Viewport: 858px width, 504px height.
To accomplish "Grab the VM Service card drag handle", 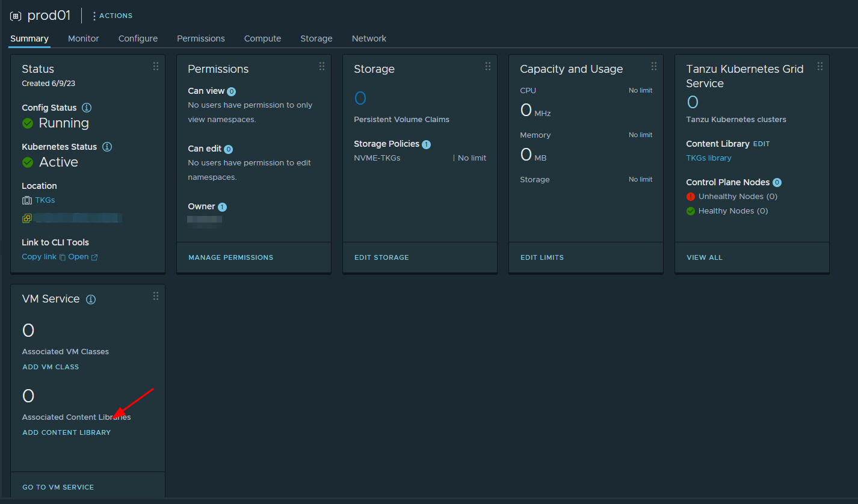I will [156, 296].
